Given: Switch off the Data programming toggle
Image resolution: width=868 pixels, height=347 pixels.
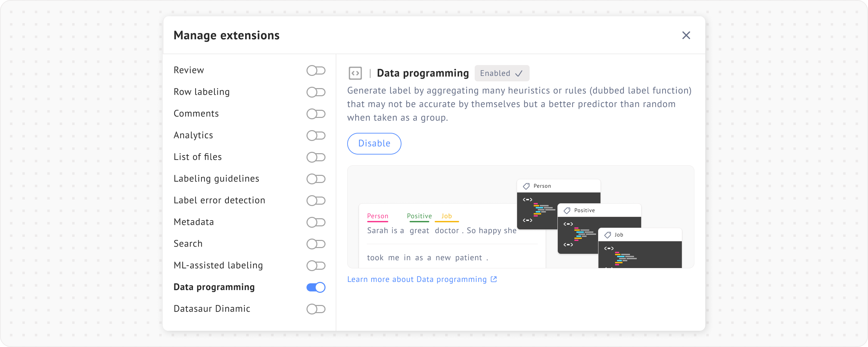Looking at the screenshot, I should click(x=316, y=287).
